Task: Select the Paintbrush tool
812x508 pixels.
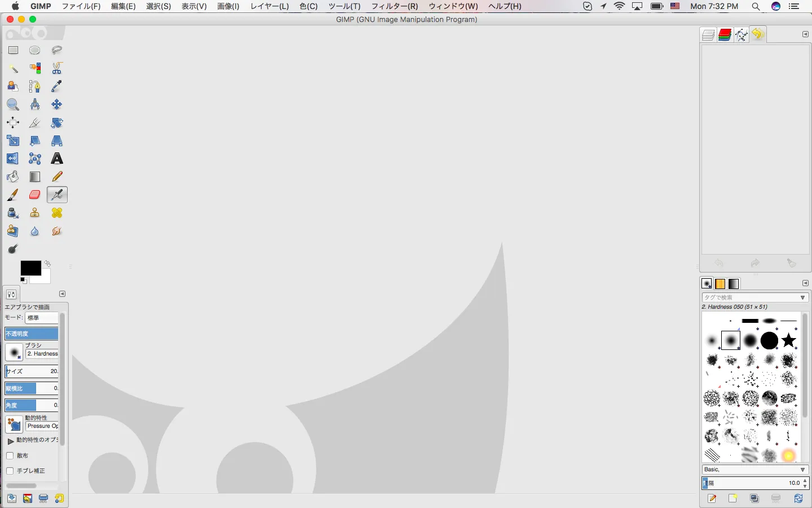Action: pyautogui.click(x=13, y=195)
